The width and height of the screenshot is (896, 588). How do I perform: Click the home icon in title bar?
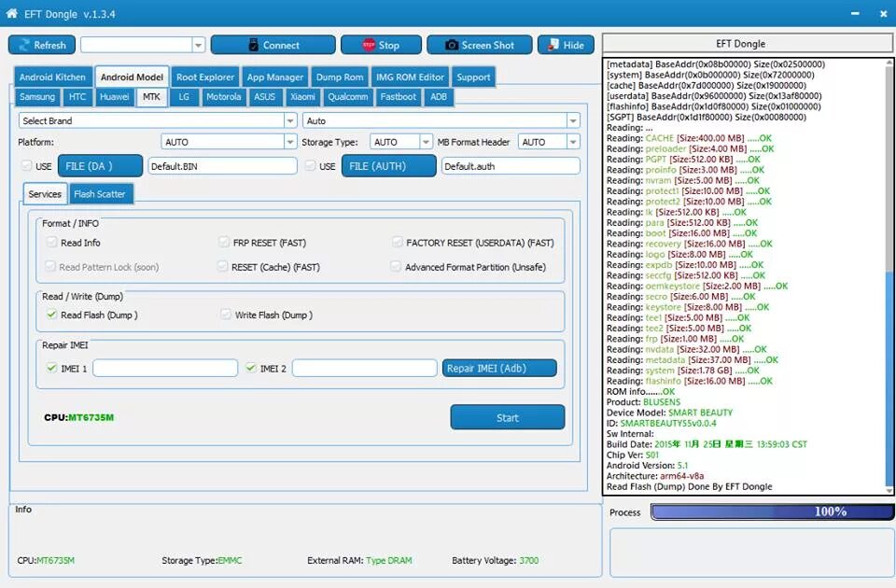pos(11,14)
